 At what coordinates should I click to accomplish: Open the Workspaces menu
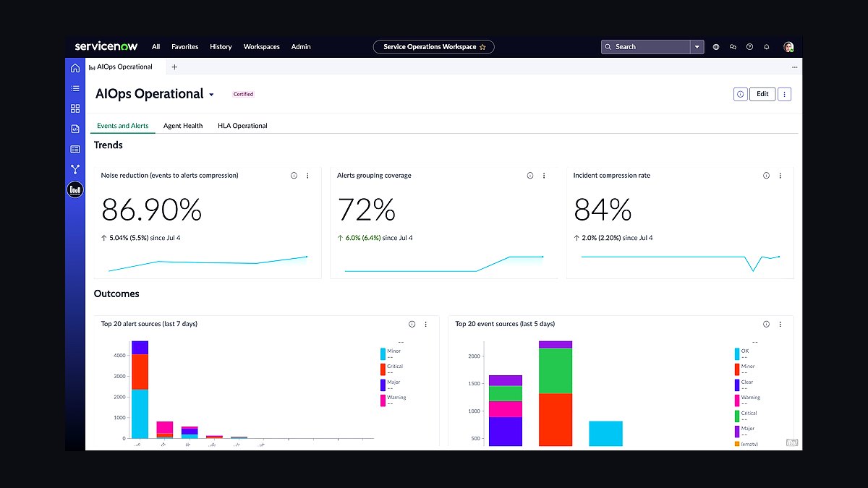point(261,47)
